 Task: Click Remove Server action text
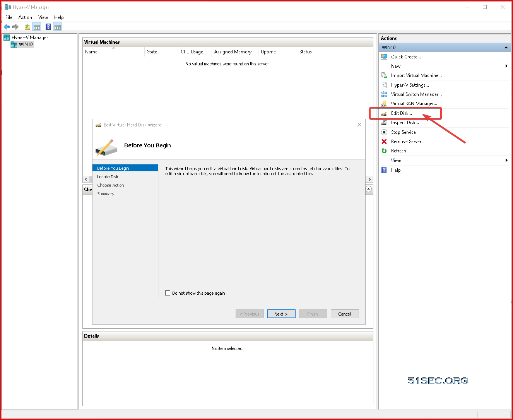tap(406, 142)
